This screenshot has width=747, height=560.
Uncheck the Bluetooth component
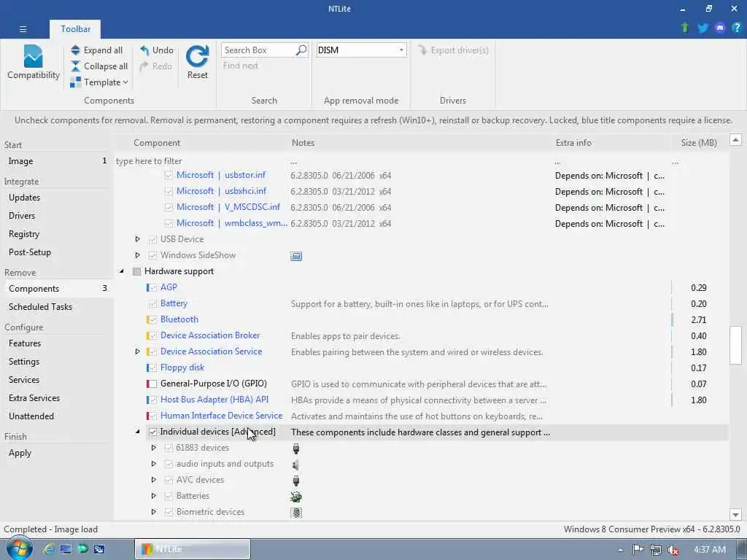click(x=152, y=319)
